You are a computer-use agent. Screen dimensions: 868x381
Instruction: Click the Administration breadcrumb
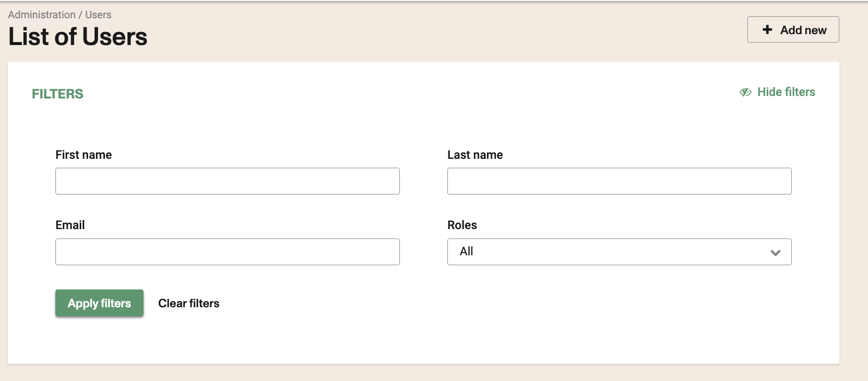(42, 15)
